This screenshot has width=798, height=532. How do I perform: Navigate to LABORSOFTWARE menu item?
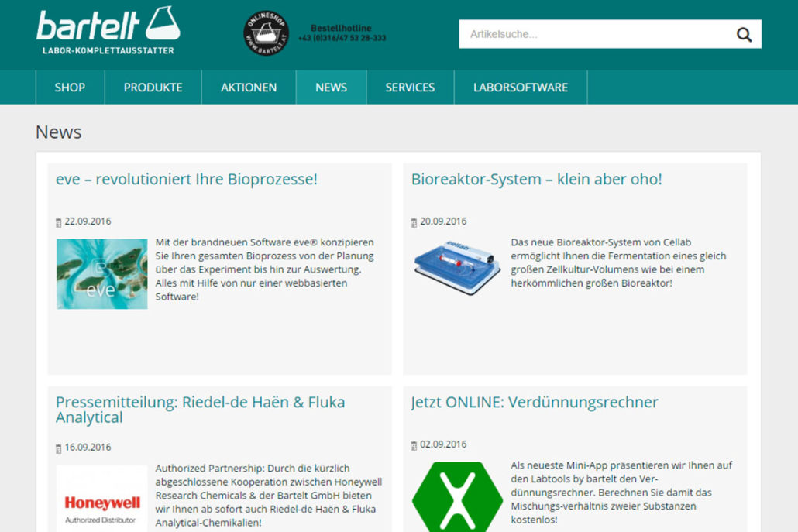pyautogui.click(x=520, y=88)
